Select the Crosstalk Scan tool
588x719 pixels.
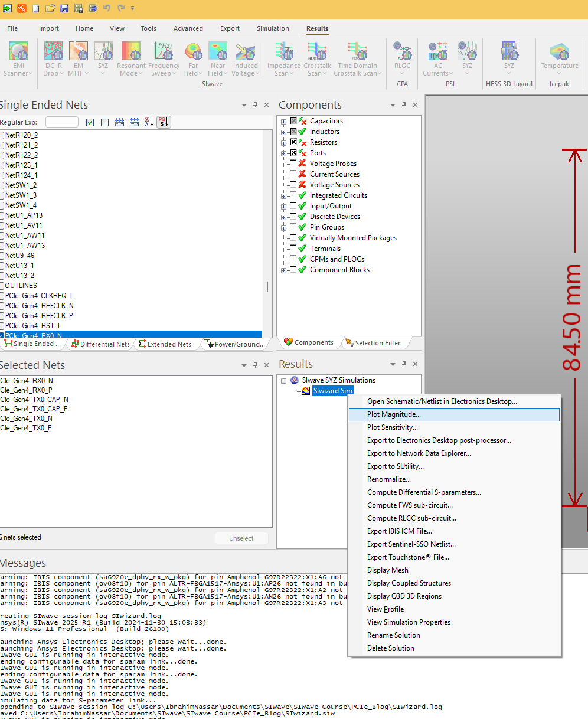(x=318, y=58)
